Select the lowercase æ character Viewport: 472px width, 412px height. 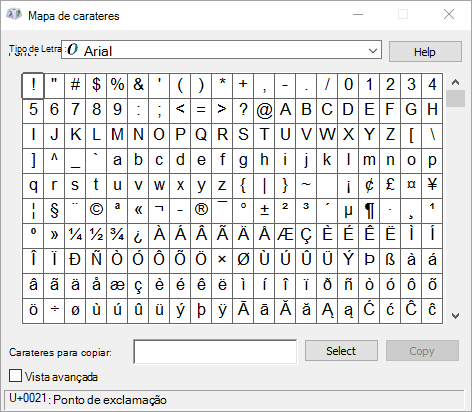[117, 286]
